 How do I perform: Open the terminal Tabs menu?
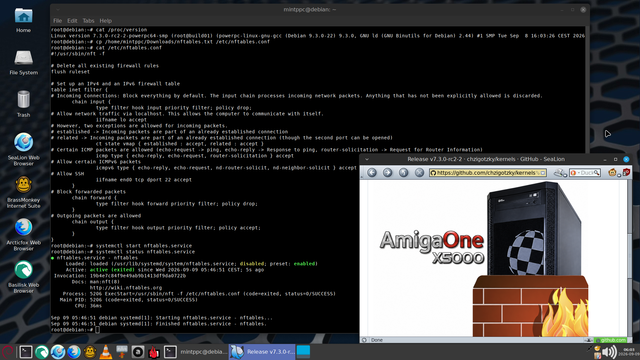pyautogui.click(x=88, y=21)
